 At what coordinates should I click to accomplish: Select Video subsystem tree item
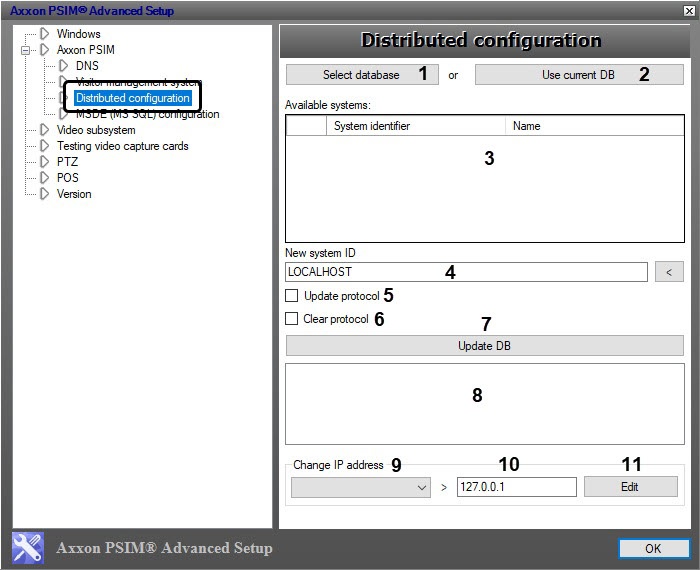tap(96, 130)
